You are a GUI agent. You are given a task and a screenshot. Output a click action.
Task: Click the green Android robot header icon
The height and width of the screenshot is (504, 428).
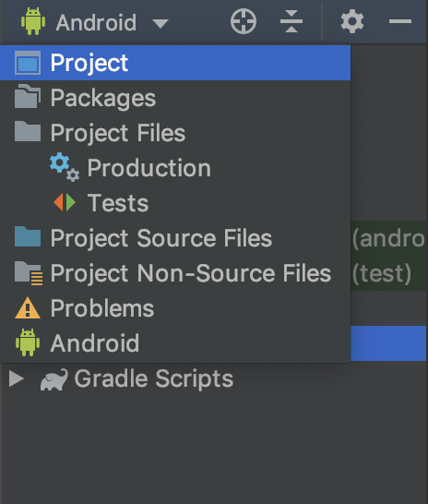[x=33, y=21]
